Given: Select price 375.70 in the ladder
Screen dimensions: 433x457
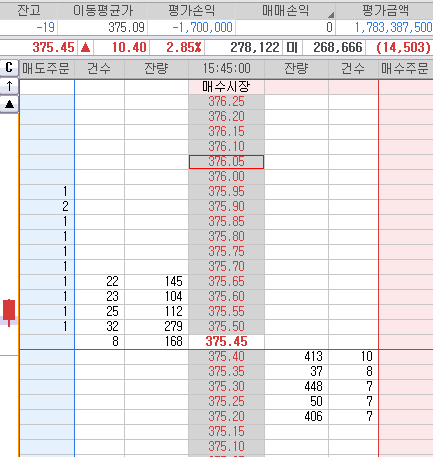Looking at the screenshot, I should click(227, 266).
